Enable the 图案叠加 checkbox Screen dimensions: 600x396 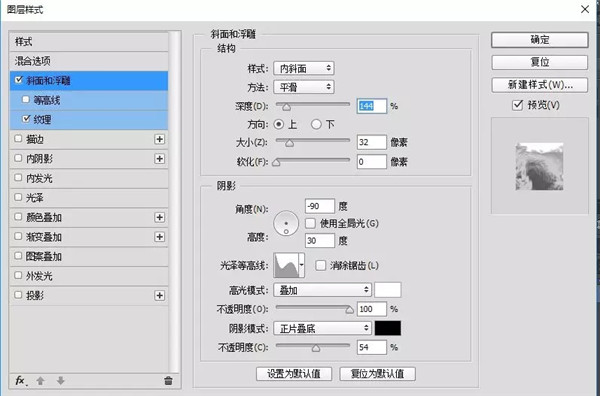click(18, 256)
